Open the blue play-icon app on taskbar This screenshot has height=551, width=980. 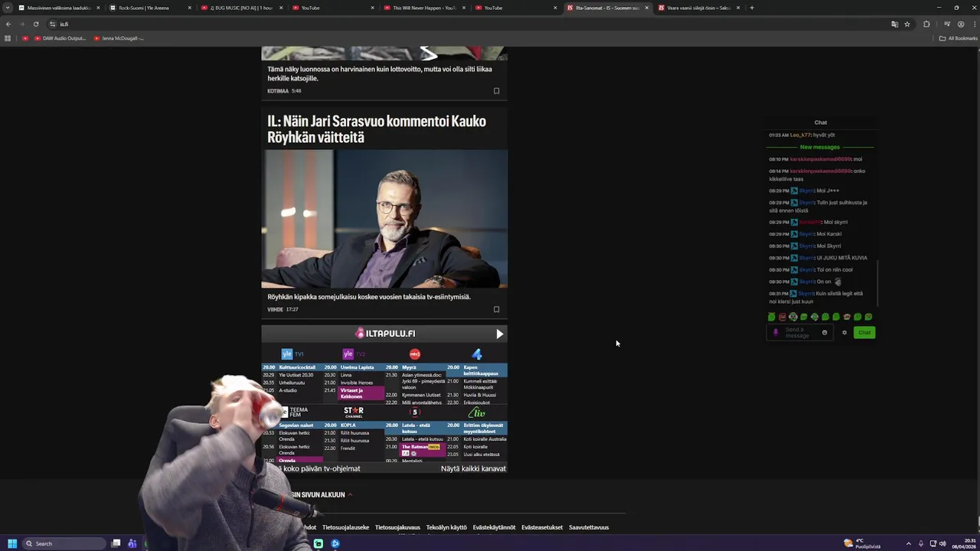click(335, 543)
